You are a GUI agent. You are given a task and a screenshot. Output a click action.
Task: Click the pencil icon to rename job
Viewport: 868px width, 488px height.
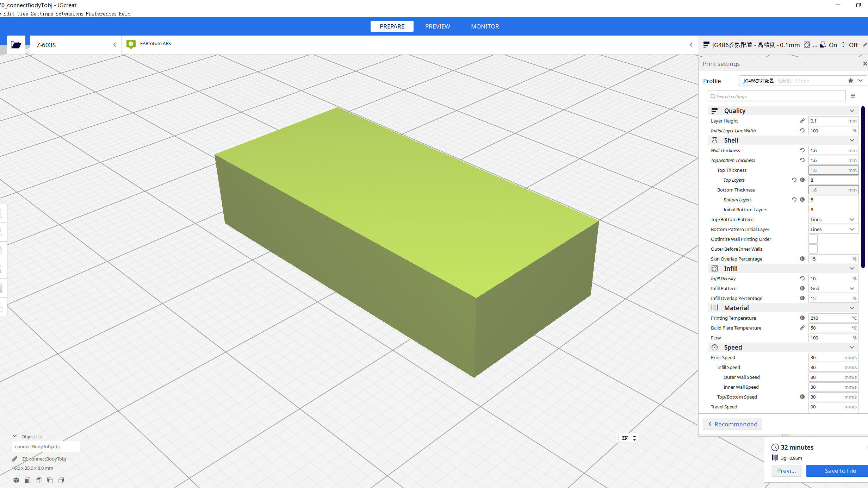tap(14, 459)
